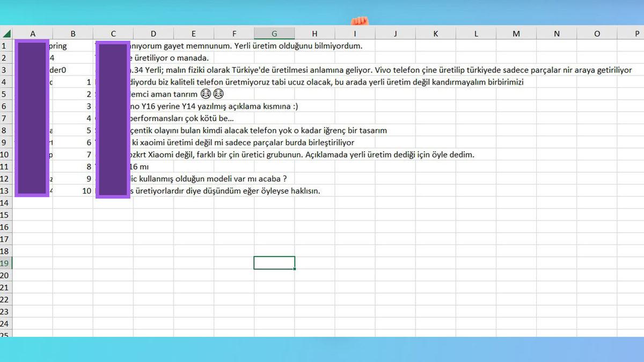
Task: Select the column D header
Action: click(153, 34)
